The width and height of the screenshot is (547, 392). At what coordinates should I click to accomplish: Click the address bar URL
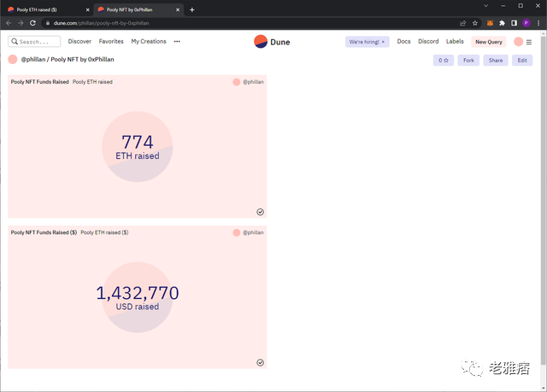[x=101, y=23]
